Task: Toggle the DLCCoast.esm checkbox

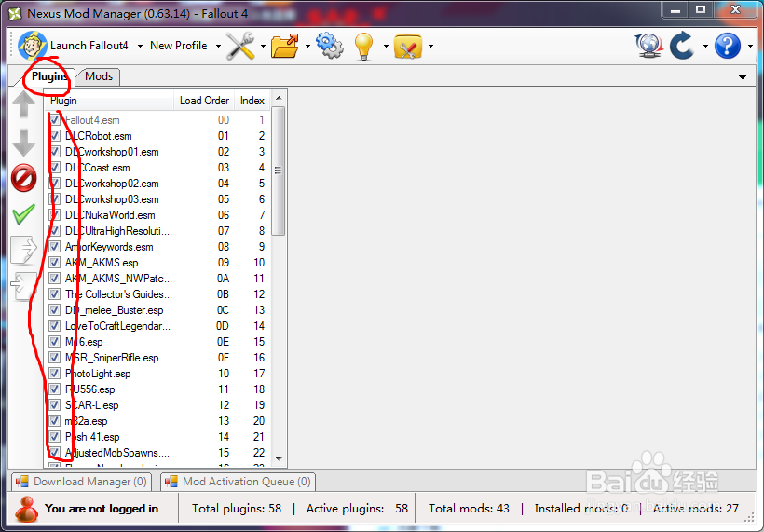Action: [x=55, y=168]
